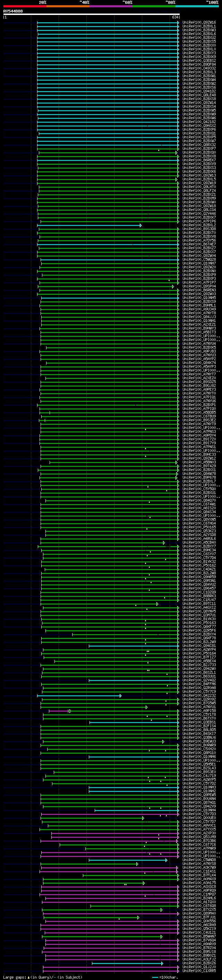Select the UniRef100_B9DF84 label
The image size is (222, 980).
click(x=199, y=64)
